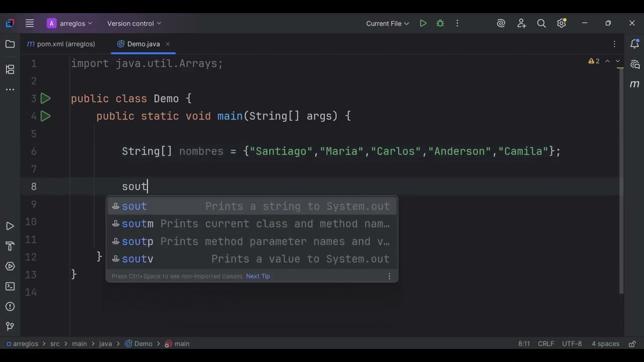Click the warnings indicator showing 2
This screenshot has height=362, width=644.
tap(594, 61)
